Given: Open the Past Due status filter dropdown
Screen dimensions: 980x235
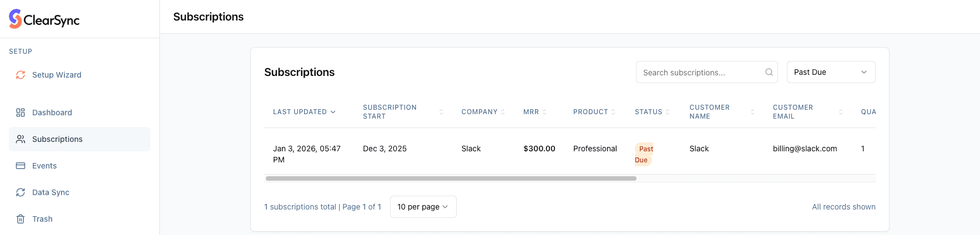Looking at the screenshot, I should [x=830, y=72].
